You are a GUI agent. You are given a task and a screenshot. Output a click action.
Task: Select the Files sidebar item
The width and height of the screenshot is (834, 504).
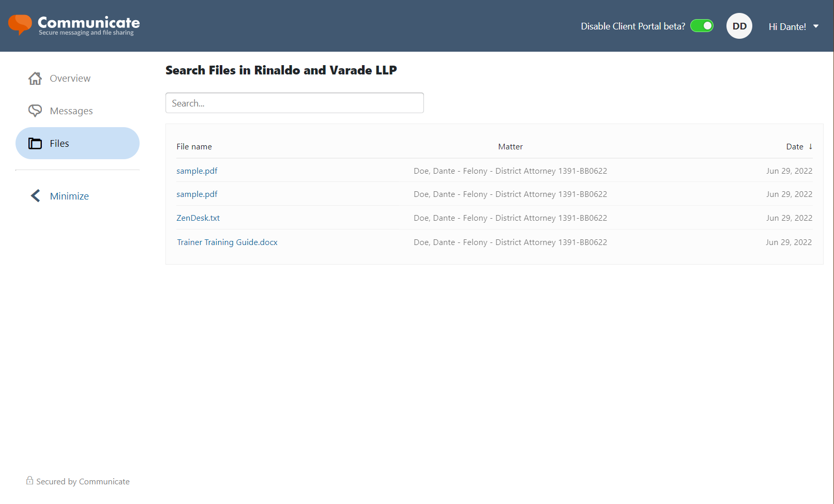coord(78,143)
